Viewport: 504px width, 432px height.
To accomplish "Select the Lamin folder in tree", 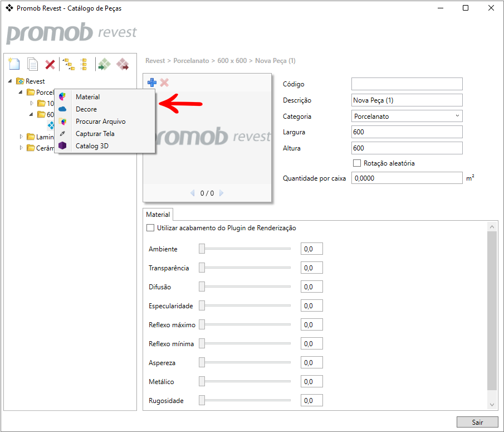I will (40, 137).
